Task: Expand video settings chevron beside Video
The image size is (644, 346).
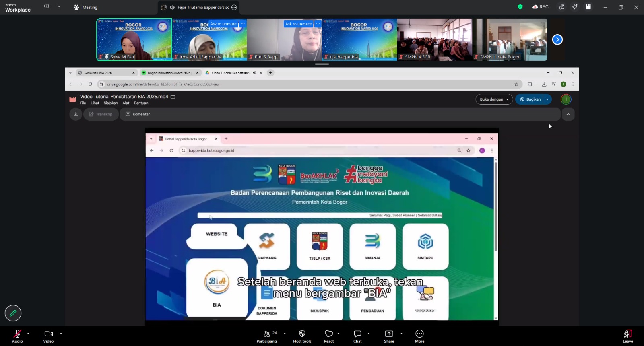Action: pos(61,334)
